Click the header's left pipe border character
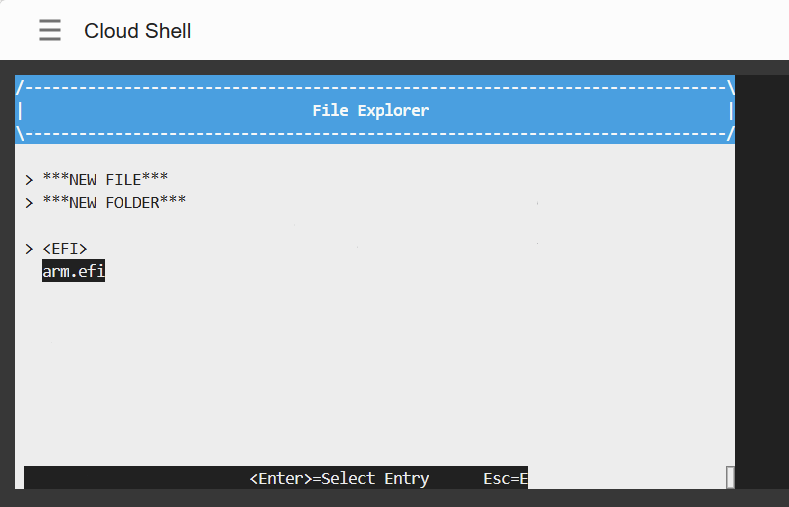This screenshot has width=789, height=507. coord(20,110)
